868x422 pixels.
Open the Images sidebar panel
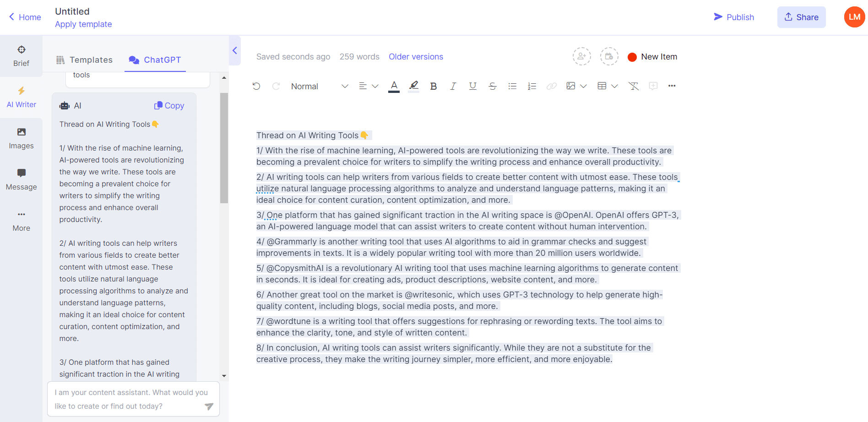click(x=21, y=138)
